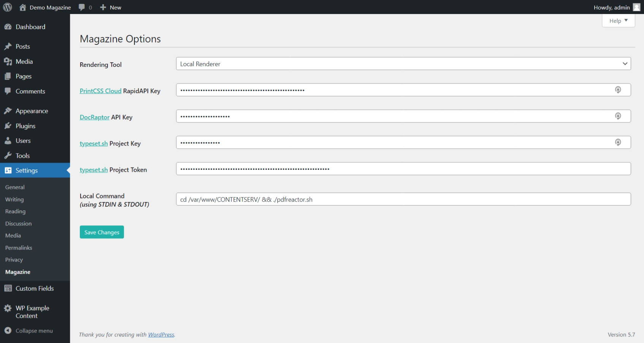Open WP Example Content via its gear icon
644x343 pixels.
(x=8, y=308)
